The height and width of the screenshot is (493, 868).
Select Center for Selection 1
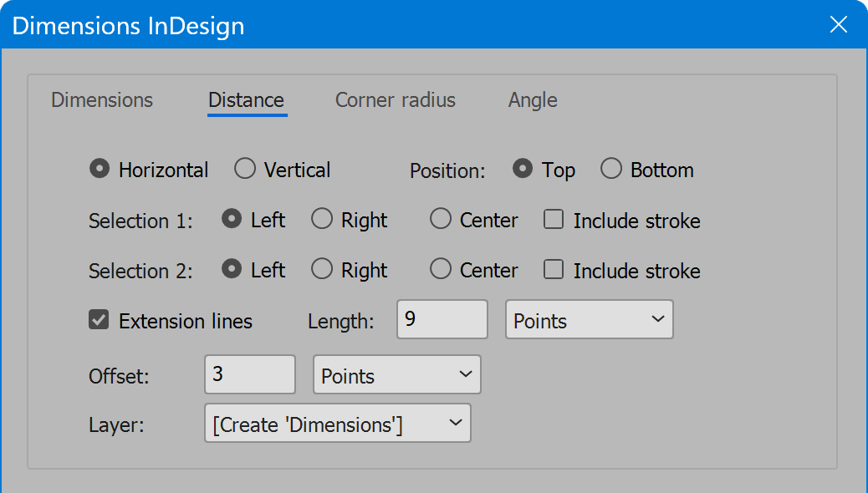[441, 220]
